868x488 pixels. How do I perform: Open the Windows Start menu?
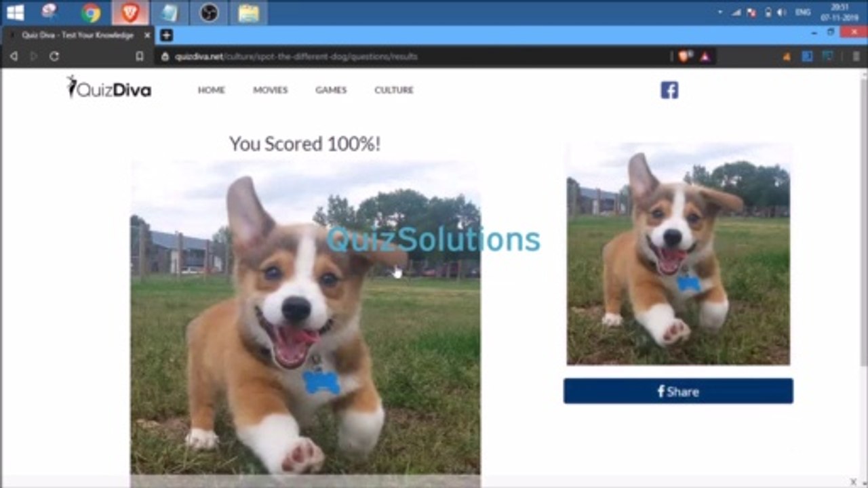click(15, 12)
